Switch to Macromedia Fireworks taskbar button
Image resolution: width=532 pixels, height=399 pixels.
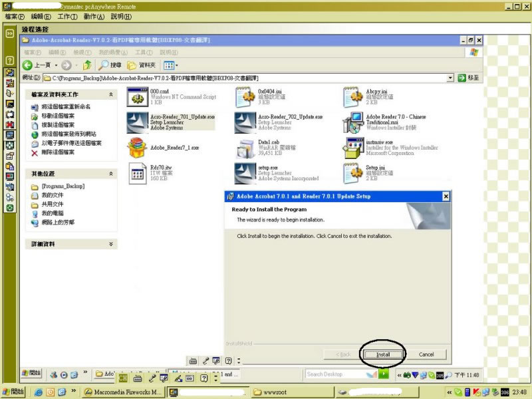[124, 392]
